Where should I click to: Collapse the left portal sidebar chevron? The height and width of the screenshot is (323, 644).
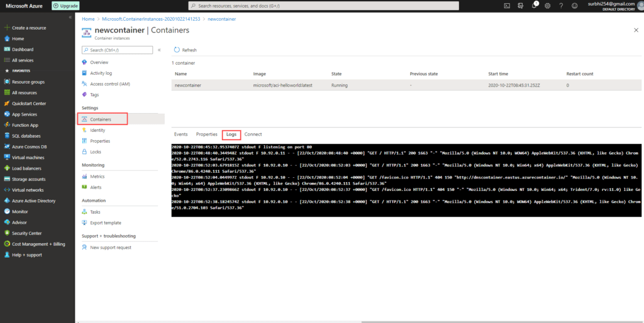69,17
